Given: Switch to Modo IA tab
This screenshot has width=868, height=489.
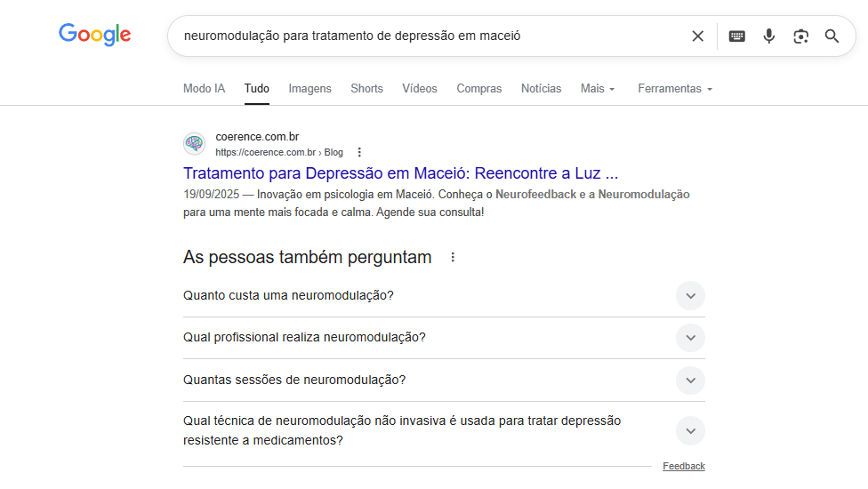Looking at the screenshot, I should coord(205,89).
